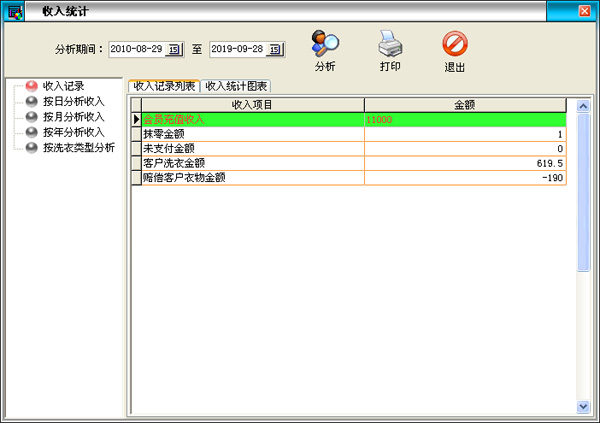Select the 按月分析收入 ball icon
This screenshot has width=600, height=423.
(x=32, y=116)
